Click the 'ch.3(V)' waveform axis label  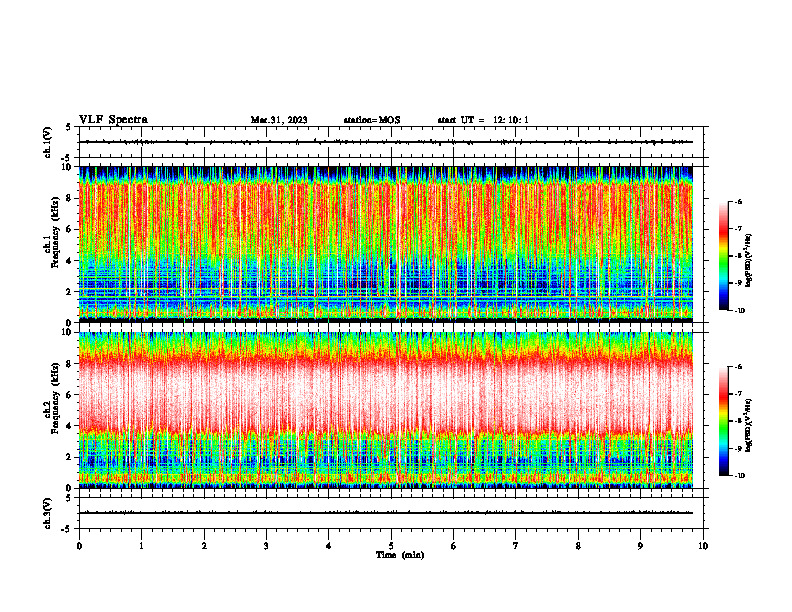click(x=48, y=513)
